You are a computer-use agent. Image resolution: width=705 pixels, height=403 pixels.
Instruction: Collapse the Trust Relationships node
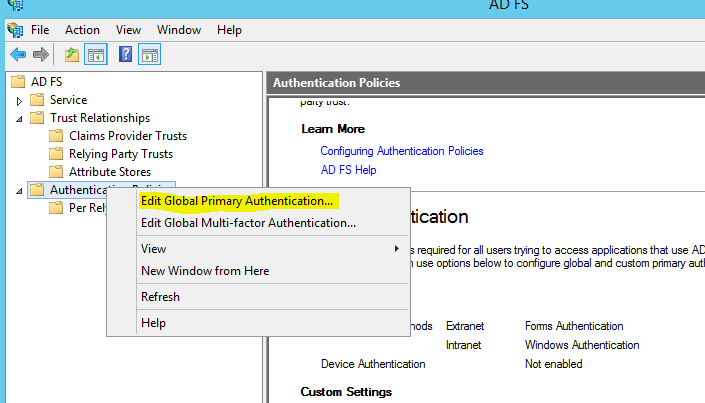(19, 119)
